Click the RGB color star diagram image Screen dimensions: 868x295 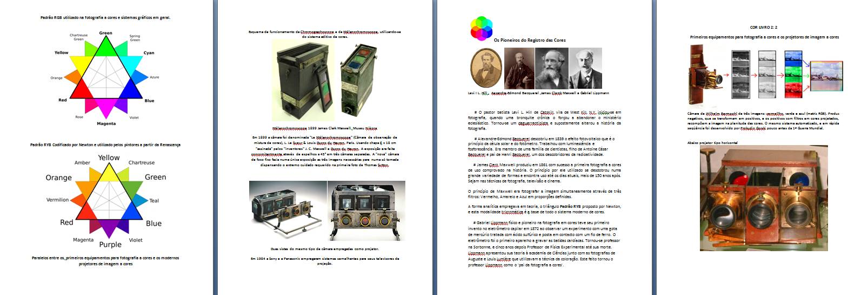click(105, 78)
